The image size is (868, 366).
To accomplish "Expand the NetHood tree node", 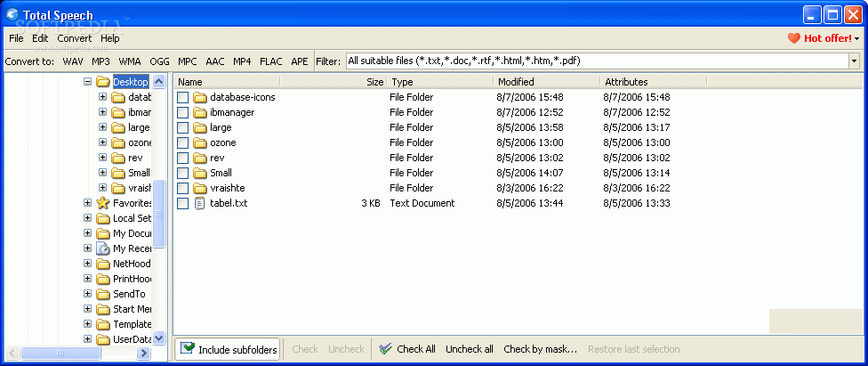I will (x=87, y=264).
